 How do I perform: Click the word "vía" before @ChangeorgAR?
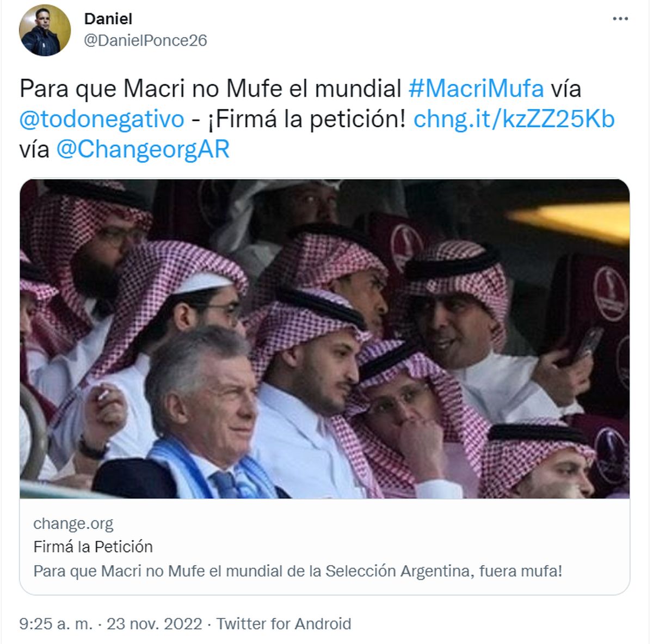tap(34, 150)
